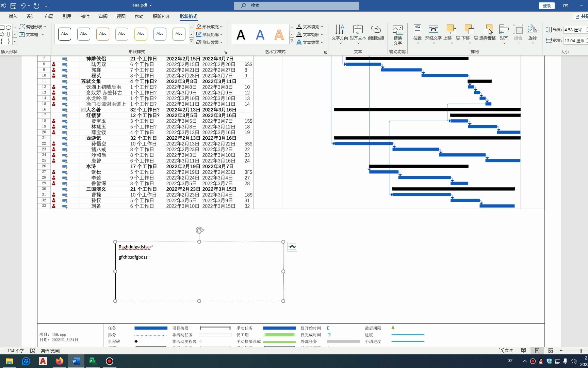588x368 pixels.
Task: Open the 设计 ribbon tab
Action: click(x=31, y=16)
